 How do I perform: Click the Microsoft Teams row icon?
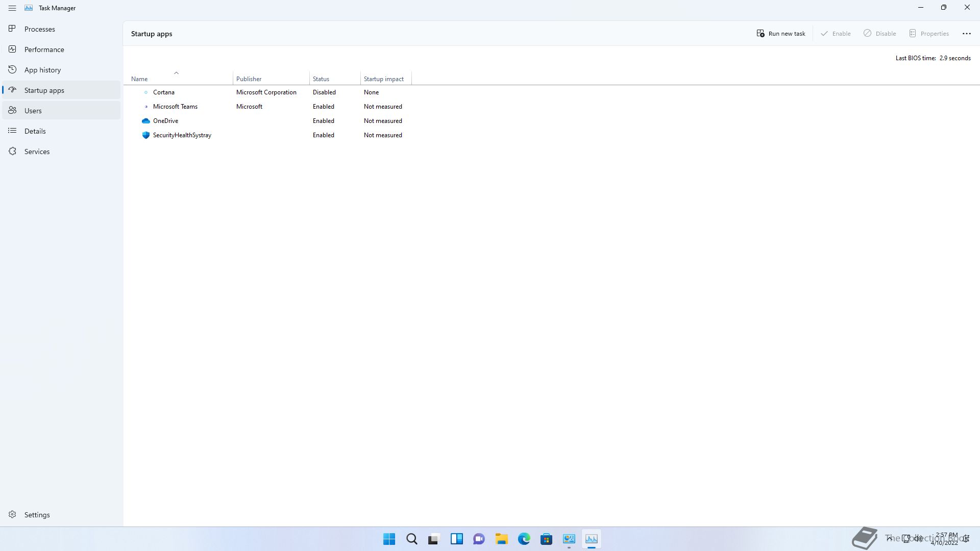click(146, 107)
